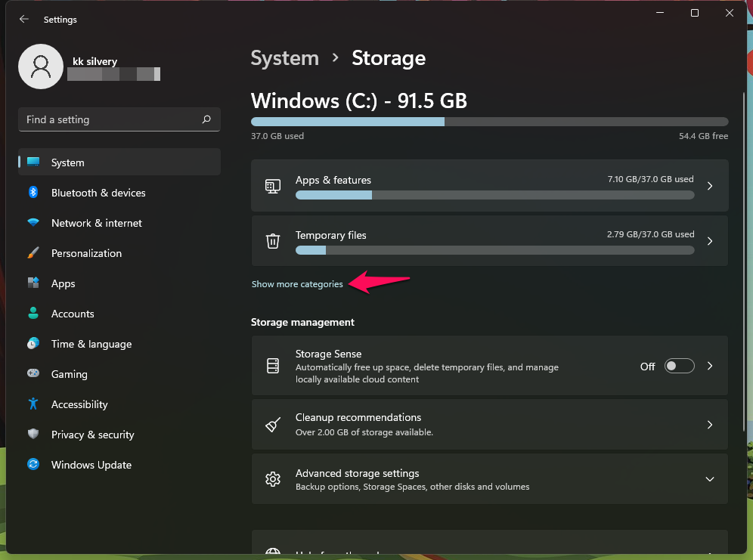Open Privacy & security settings
753x560 pixels.
point(119,435)
